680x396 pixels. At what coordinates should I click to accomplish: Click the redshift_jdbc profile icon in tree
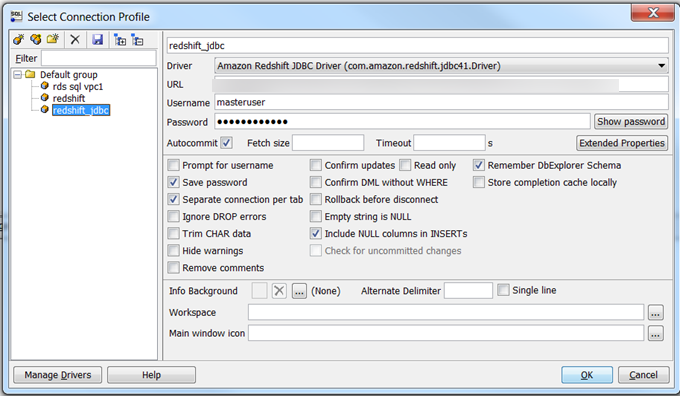(x=45, y=109)
